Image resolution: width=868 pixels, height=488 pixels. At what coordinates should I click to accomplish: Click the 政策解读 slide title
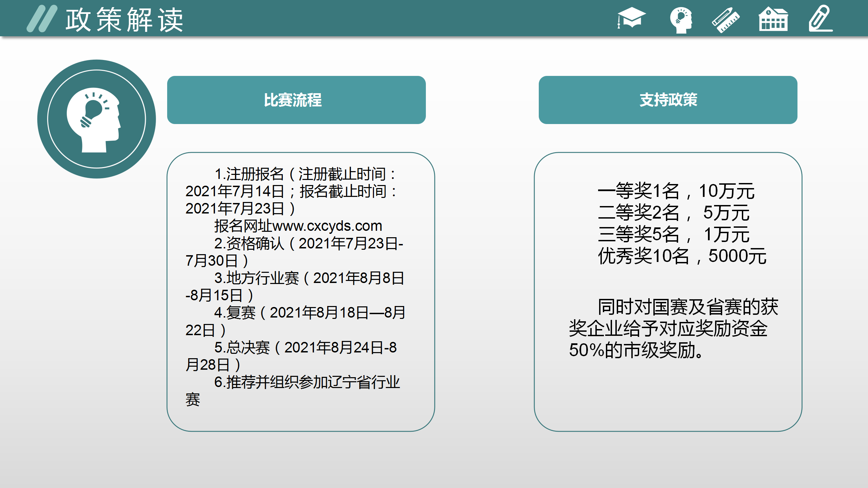click(124, 20)
